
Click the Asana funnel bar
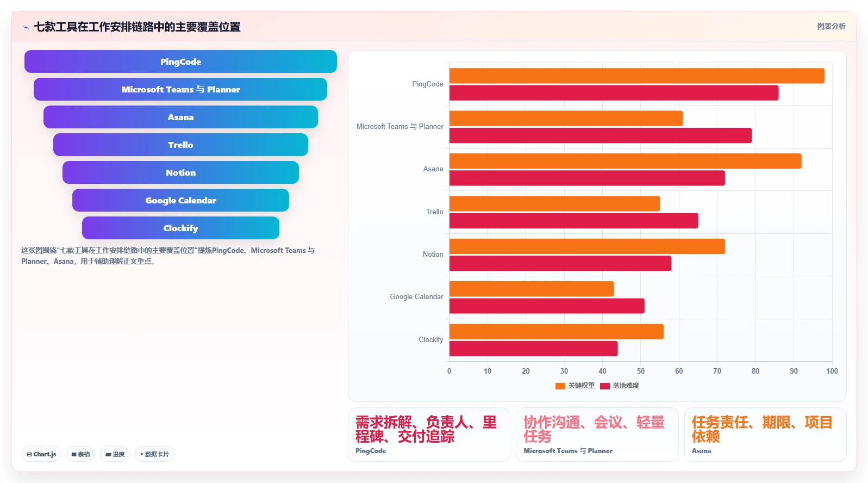(180, 117)
